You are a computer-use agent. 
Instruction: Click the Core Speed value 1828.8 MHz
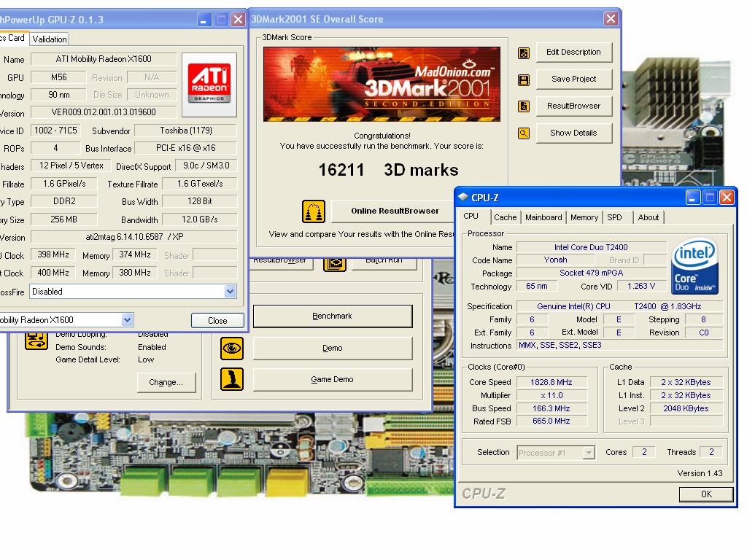[551, 382]
